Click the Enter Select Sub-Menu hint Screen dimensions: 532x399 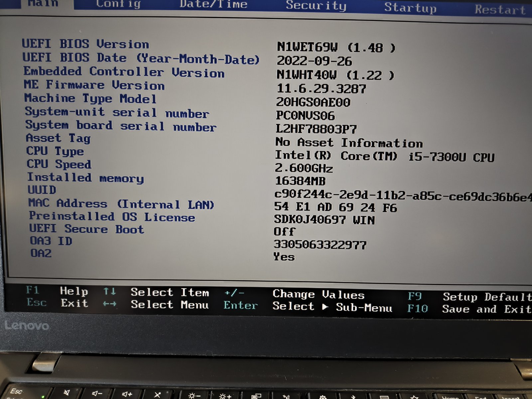(x=308, y=306)
